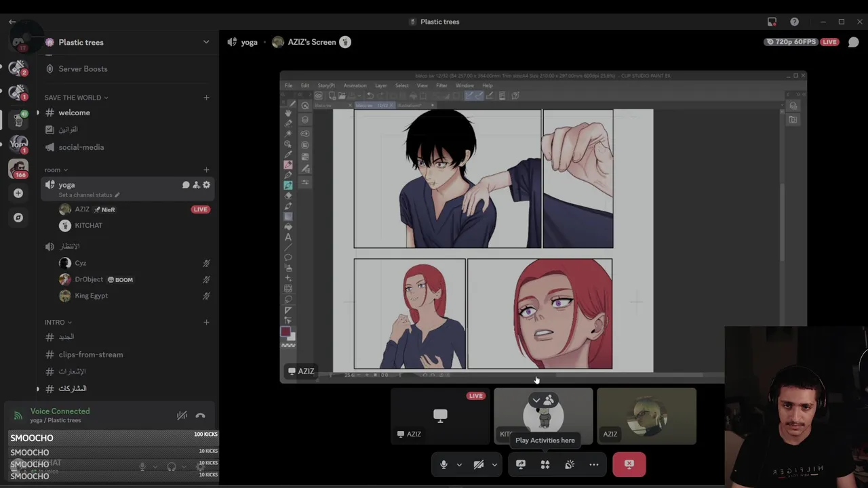
Task: Collapse the INTRO category
Action: pyautogui.click(x=58, y=323)
